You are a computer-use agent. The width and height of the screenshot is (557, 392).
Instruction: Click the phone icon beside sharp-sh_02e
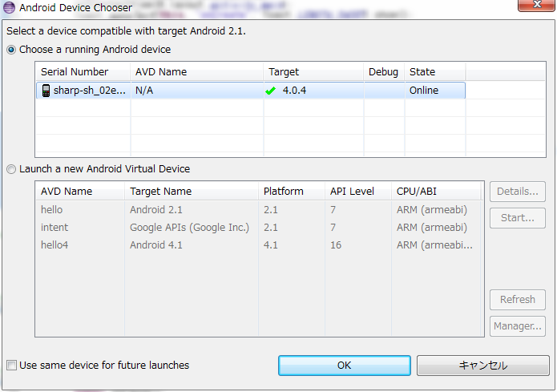point(46,91)
